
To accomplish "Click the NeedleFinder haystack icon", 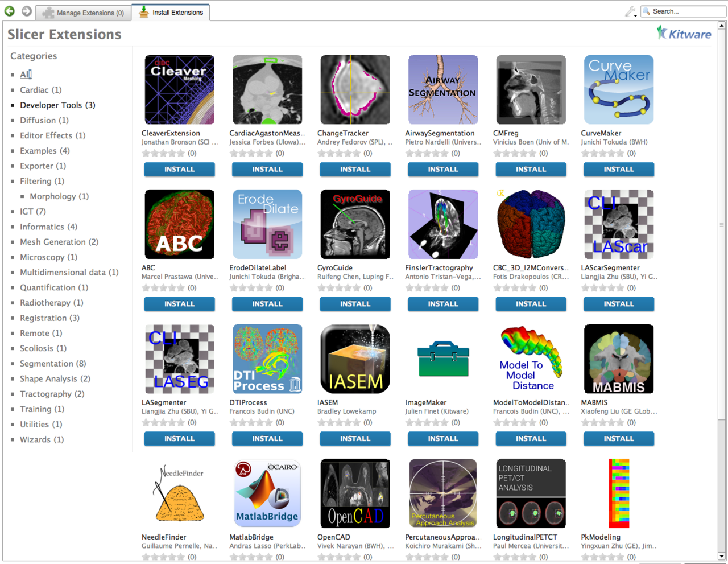I will [x=179, y=493].
